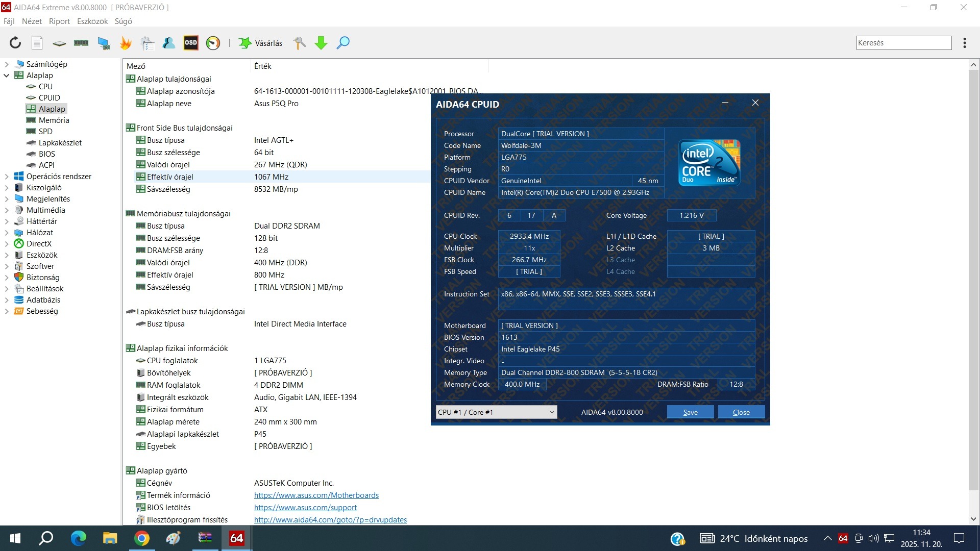Click the gauge sensor panel icon
This screenshot has height=551, width=980.
click(x=213, y=43)
